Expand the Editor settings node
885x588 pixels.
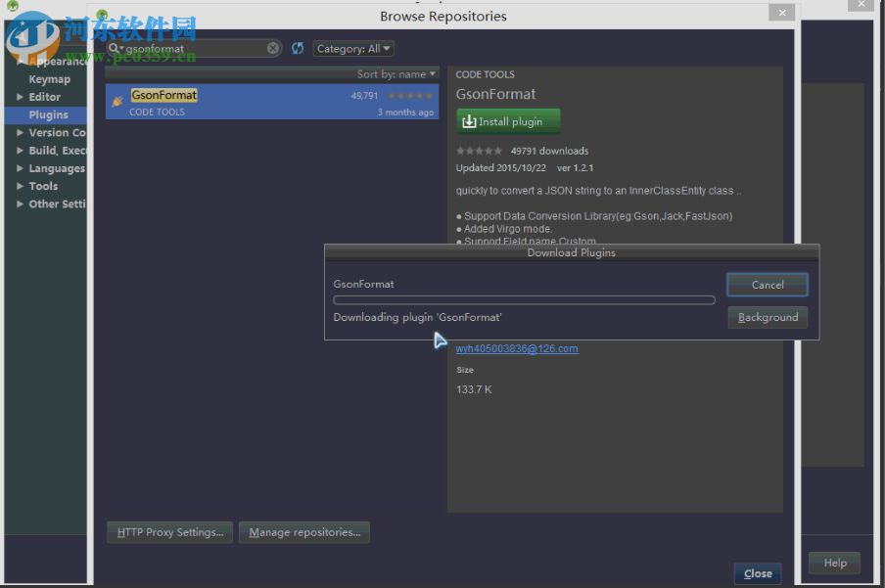20,97
